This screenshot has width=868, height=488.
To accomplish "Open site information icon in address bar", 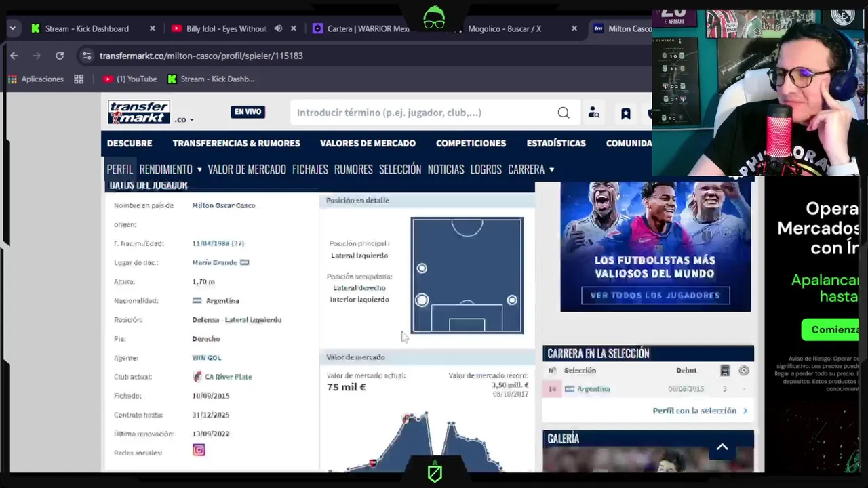I will 85,56.
